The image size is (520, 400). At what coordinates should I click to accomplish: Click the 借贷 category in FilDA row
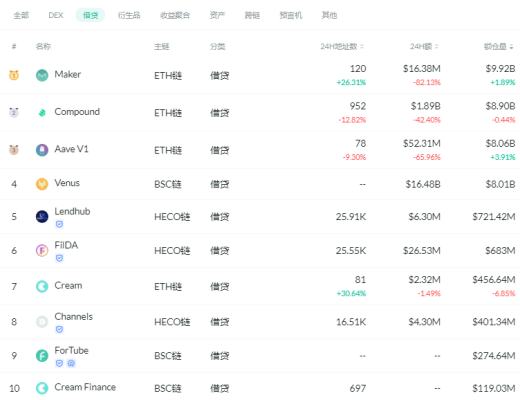click(x=219, y=251)
